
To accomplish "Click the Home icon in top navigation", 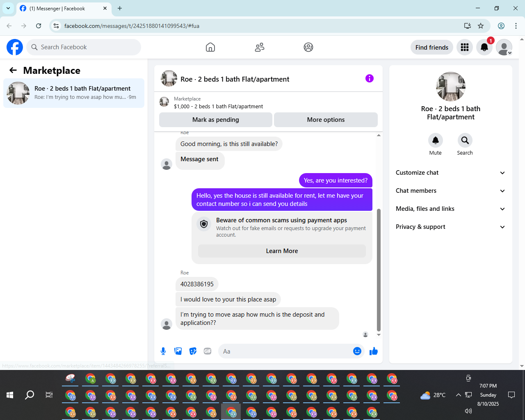I will tap(210, 47).
